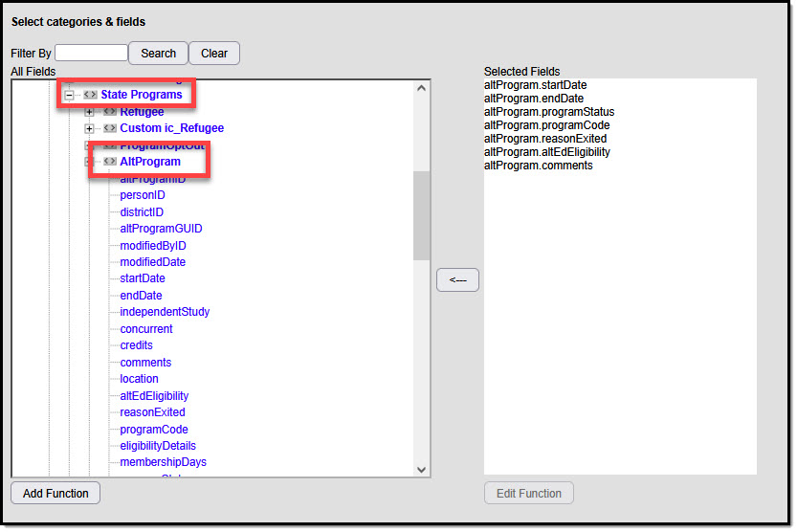Screen dimensions: 797x532
Task: Add the membershipDays field
Action: [164, 462]
